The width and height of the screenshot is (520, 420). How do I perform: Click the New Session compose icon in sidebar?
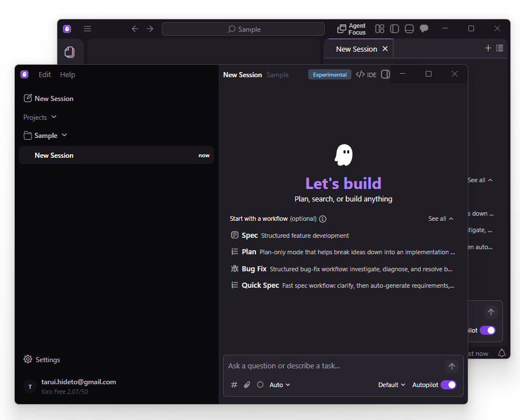pyautogui.click(x=28, y=98)
